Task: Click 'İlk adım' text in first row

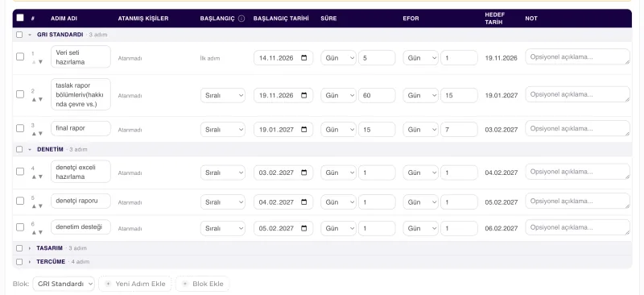Action: click(x=210, y=58)
